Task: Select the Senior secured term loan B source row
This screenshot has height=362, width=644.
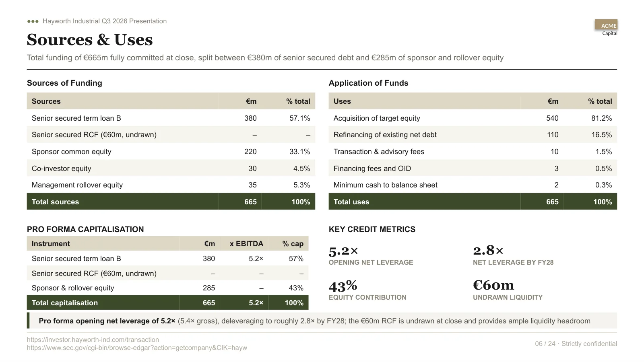Action: [171, 118]
